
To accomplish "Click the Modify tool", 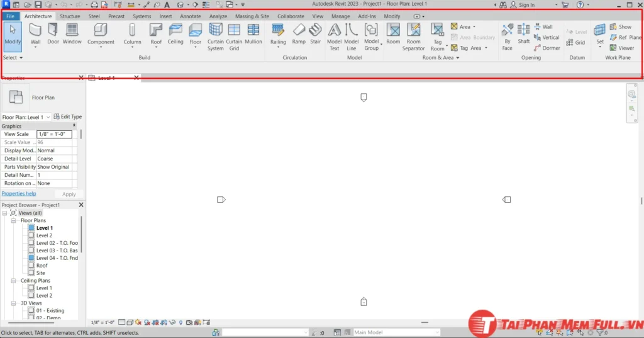I will (13, 37).
